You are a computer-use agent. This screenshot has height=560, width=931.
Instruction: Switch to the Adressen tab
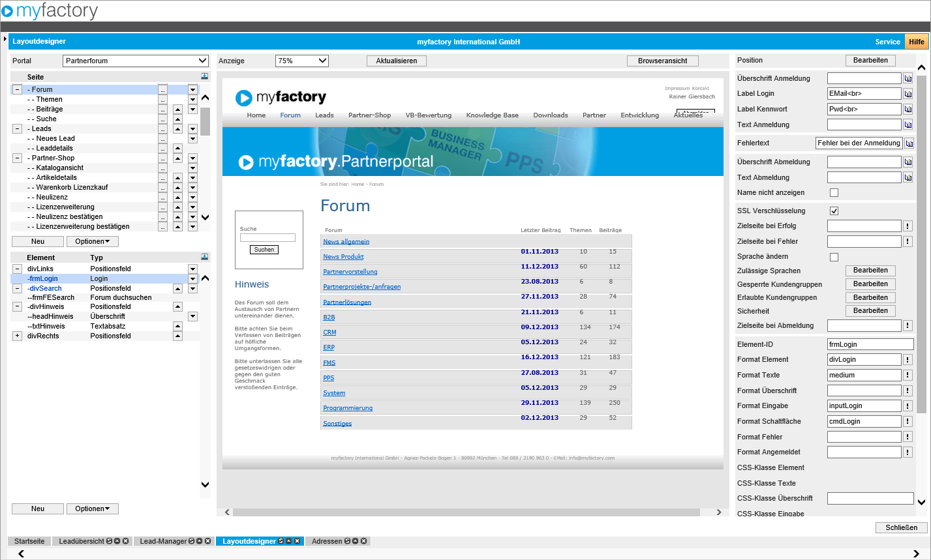coord(327,541)
